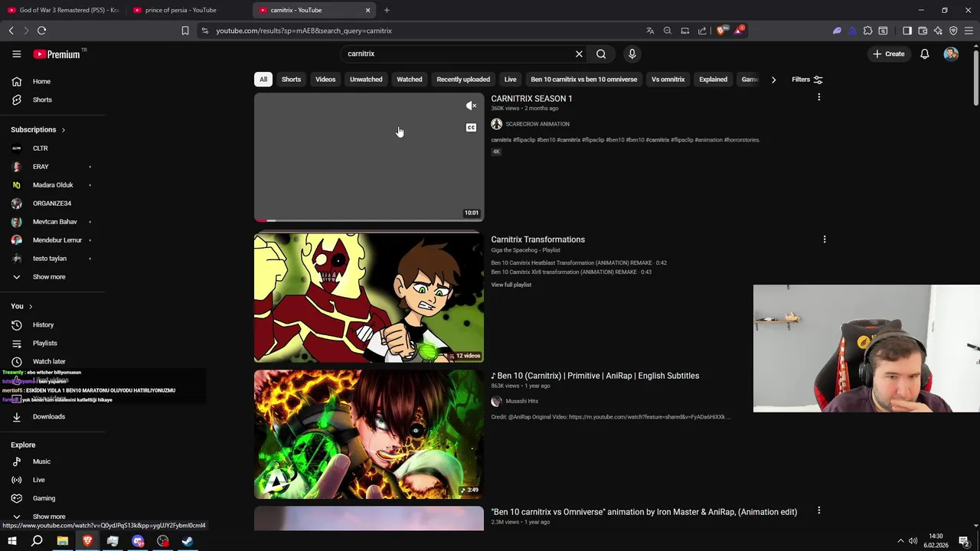Image resolution: width=980 pixels, height=551 pixels.
Task: Play the Carnitrix Transformations playlist thumbnail
Action: click(369, 298)
